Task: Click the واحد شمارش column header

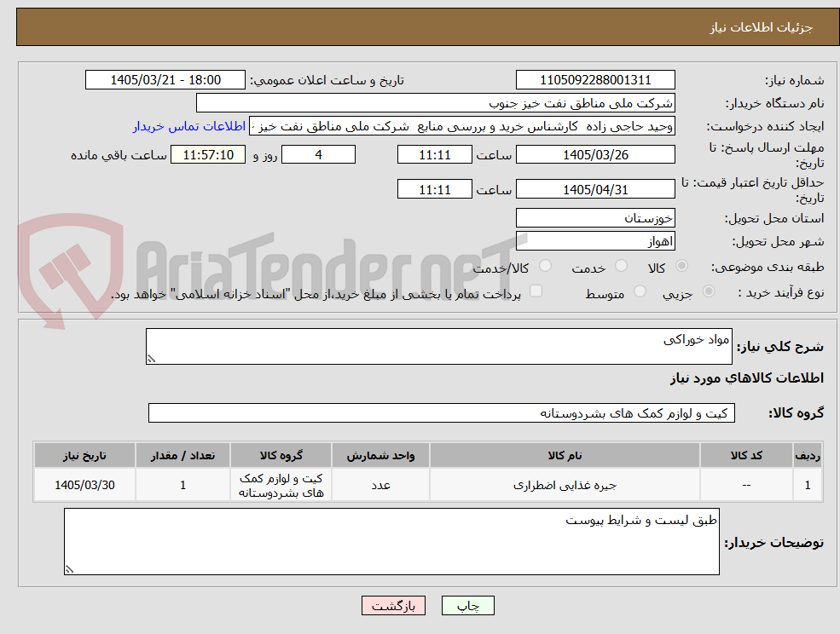Action: click(x=380, y=456)
